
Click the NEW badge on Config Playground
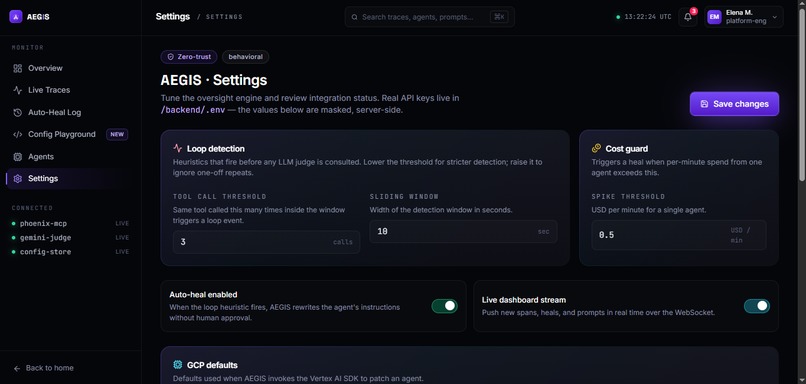point(117,134)
